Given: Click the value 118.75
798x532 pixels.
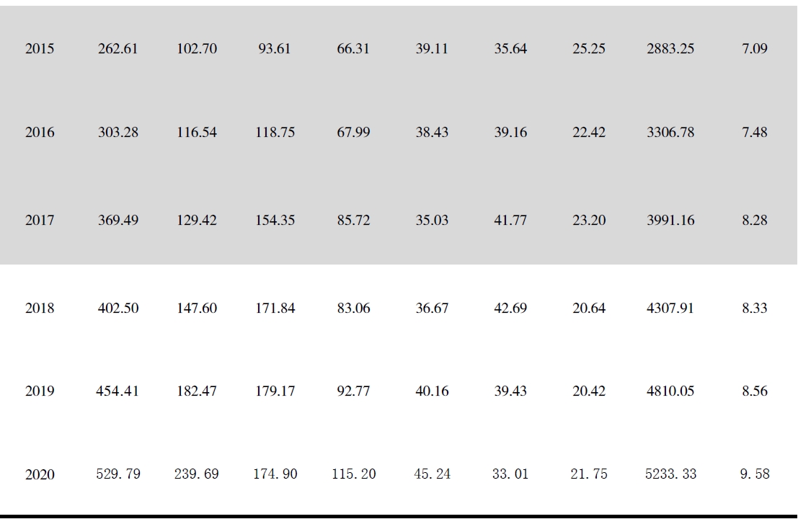Looking at the screenshot, I should pyautogui.click(x=275, y=133).
